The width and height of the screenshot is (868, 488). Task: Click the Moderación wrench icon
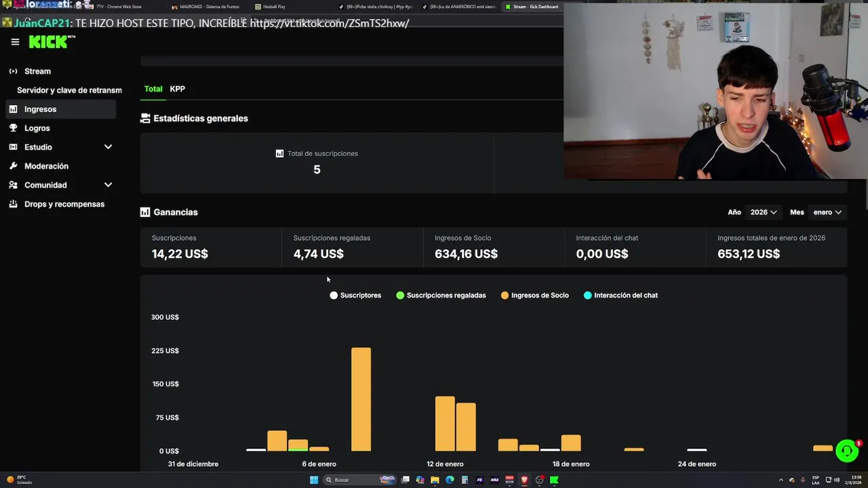(x=13, y=166)
